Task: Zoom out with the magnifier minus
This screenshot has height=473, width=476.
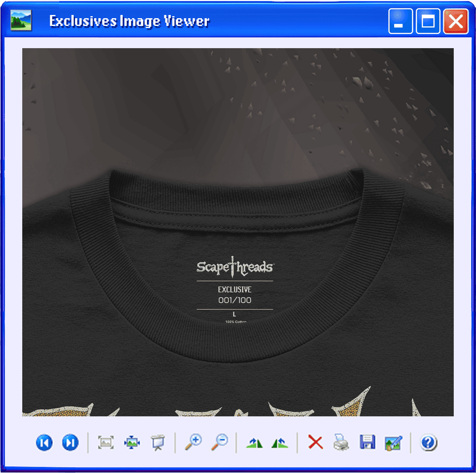Action: [219, 442]
